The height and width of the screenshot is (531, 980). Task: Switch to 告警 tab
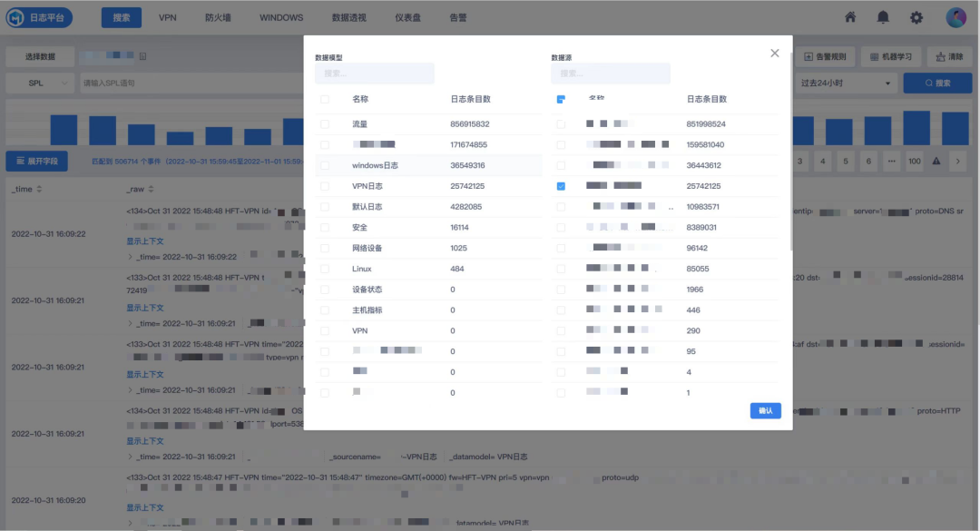(x=458, y=17)
